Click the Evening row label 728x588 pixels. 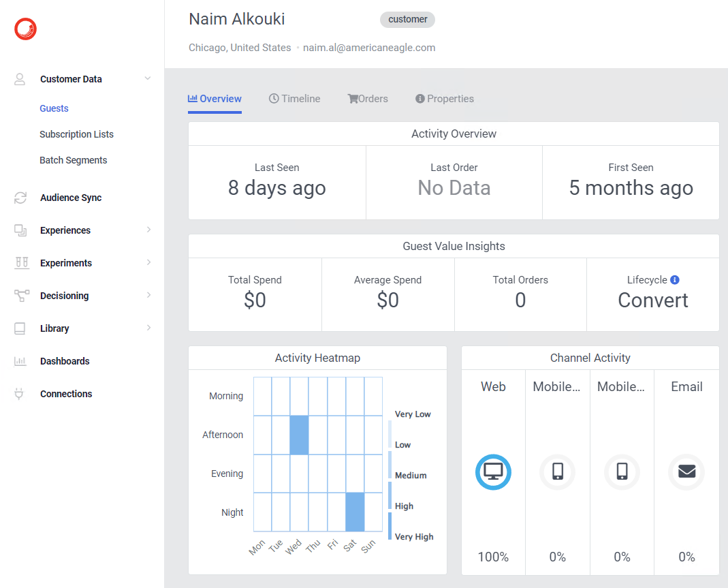[227, 474]
